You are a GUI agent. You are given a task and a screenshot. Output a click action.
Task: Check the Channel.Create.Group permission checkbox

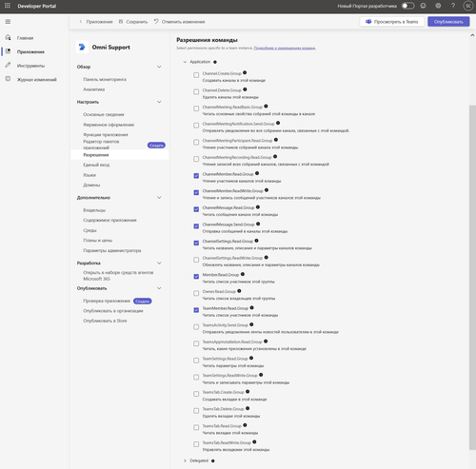pos(196,75)
